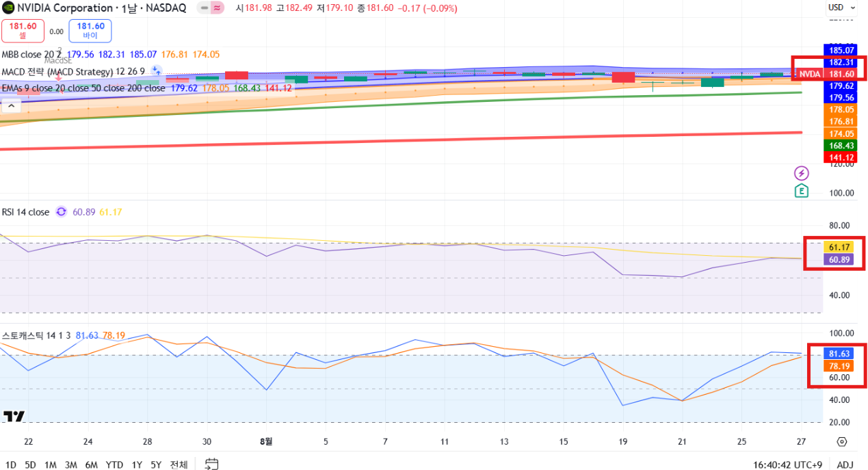
Task: Select the 6M time range
Action: tap(92, 465)
